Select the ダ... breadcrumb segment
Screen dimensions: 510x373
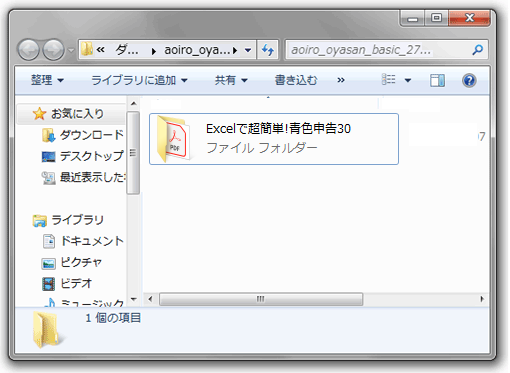click(x=127, y=50)
